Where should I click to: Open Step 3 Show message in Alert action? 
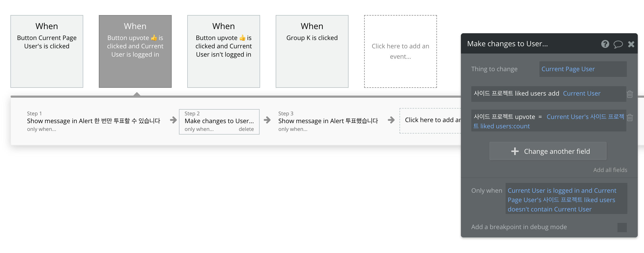point(328,121)
